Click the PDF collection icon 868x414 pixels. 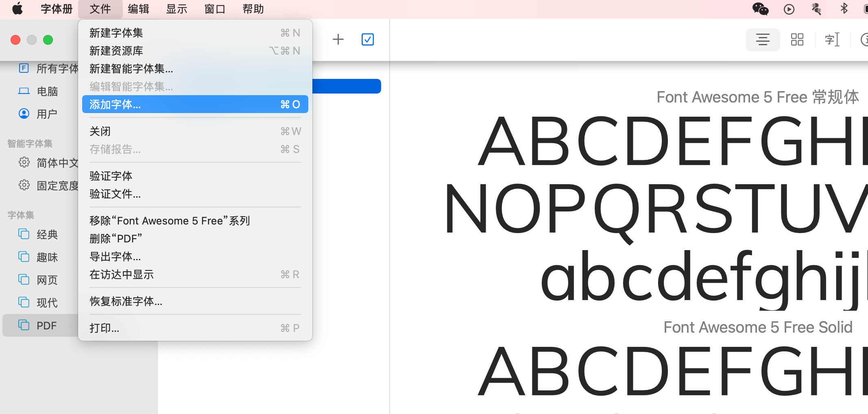pos(24,325)
